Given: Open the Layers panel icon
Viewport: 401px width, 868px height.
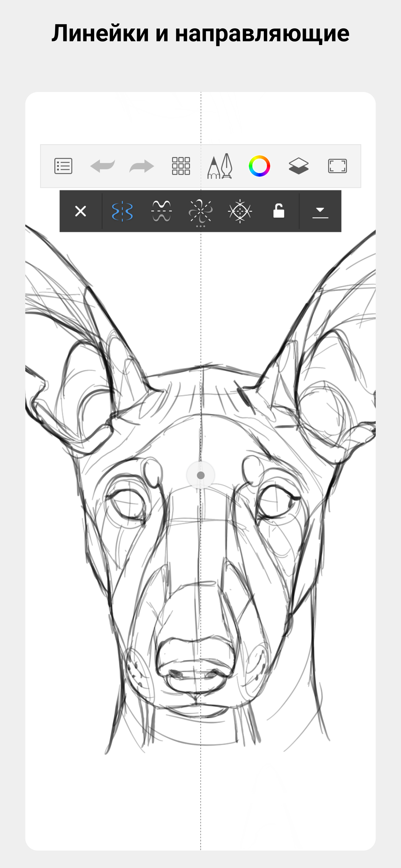Looking at the screenshot, I should point(298,166).
